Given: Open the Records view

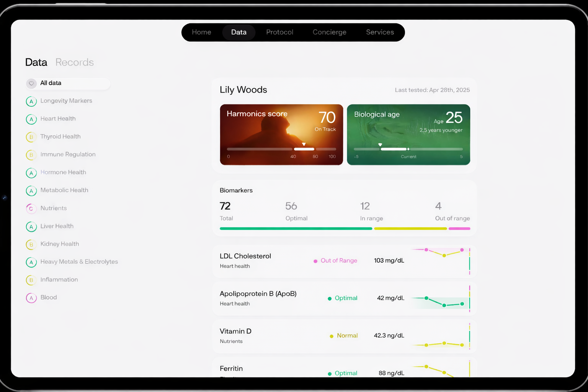Looking at the screenshot, I should pyautogui.click(x=75, y=62).
